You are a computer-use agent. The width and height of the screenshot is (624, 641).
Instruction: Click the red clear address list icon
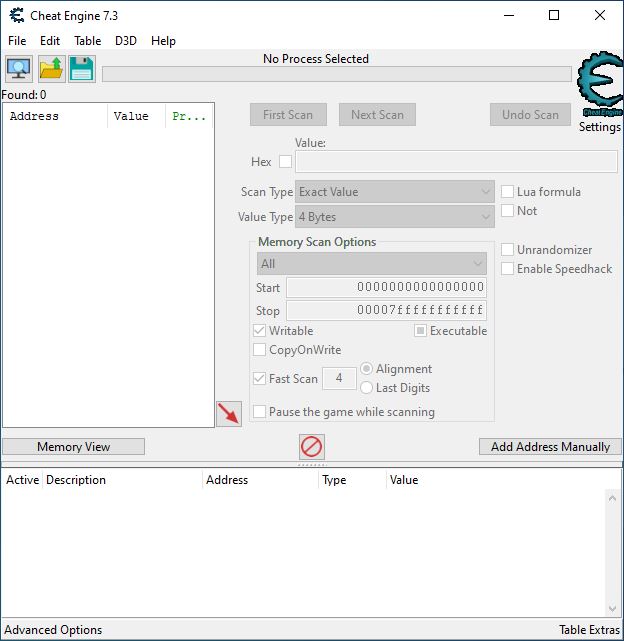[312, 447]
